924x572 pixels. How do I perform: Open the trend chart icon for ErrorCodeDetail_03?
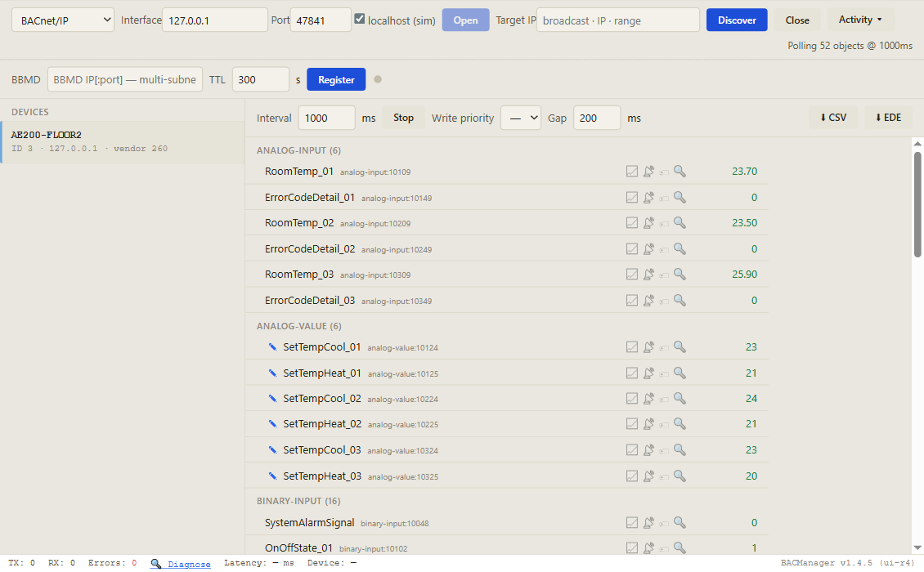point(632,301)
